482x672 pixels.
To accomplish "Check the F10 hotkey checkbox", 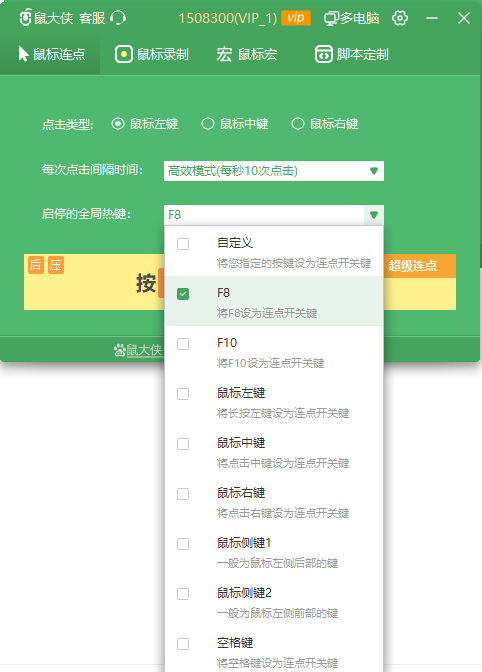I will (x=183, y=344).
